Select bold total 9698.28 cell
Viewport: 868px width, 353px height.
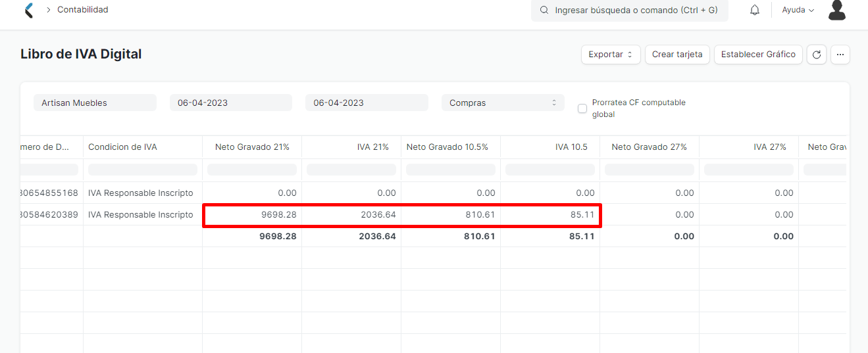pos(252,236)
